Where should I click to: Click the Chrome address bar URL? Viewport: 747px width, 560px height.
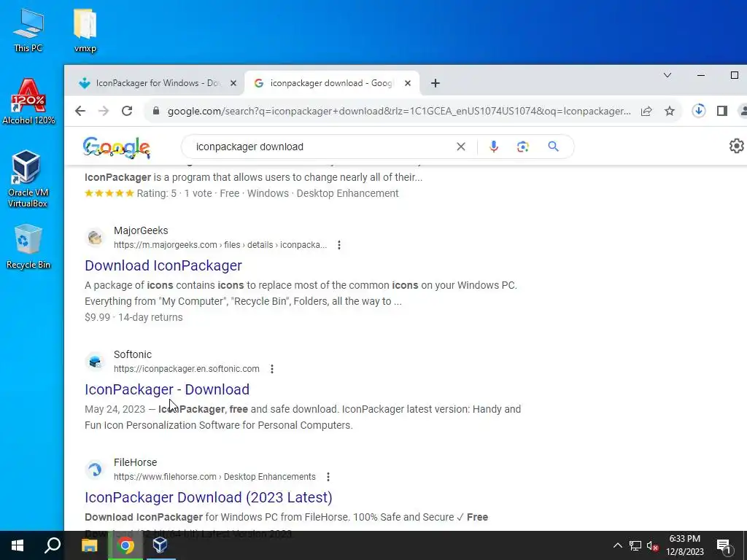399,111
